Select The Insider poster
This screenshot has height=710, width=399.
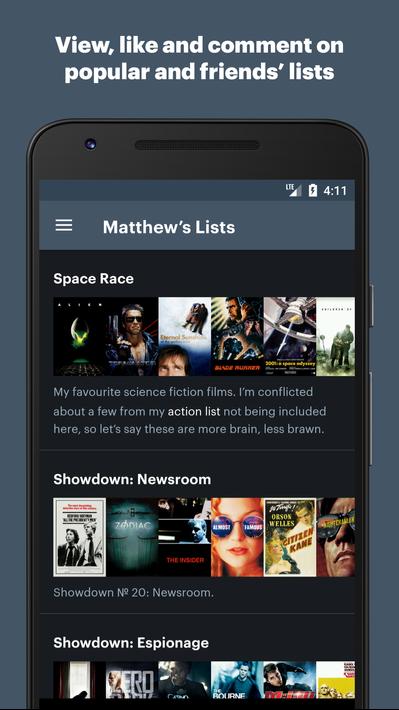pyautogui.click(x=185, y=537)
